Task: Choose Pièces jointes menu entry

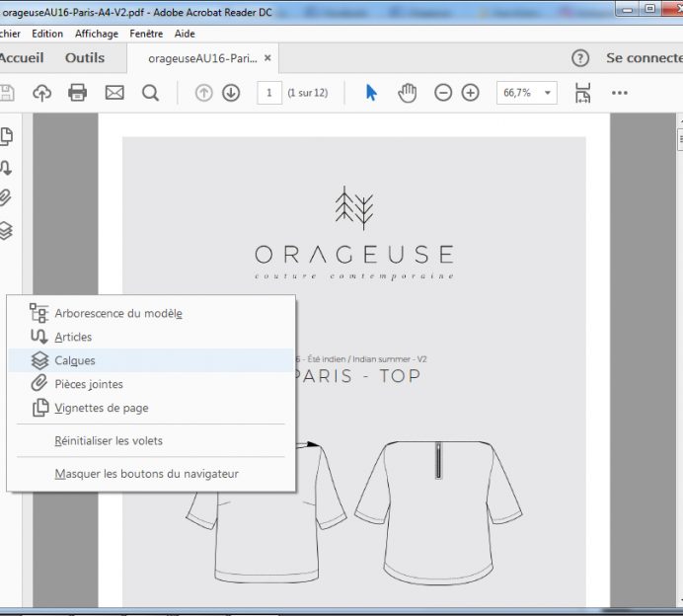Action: pyautogui.click(x=152, y=384)
